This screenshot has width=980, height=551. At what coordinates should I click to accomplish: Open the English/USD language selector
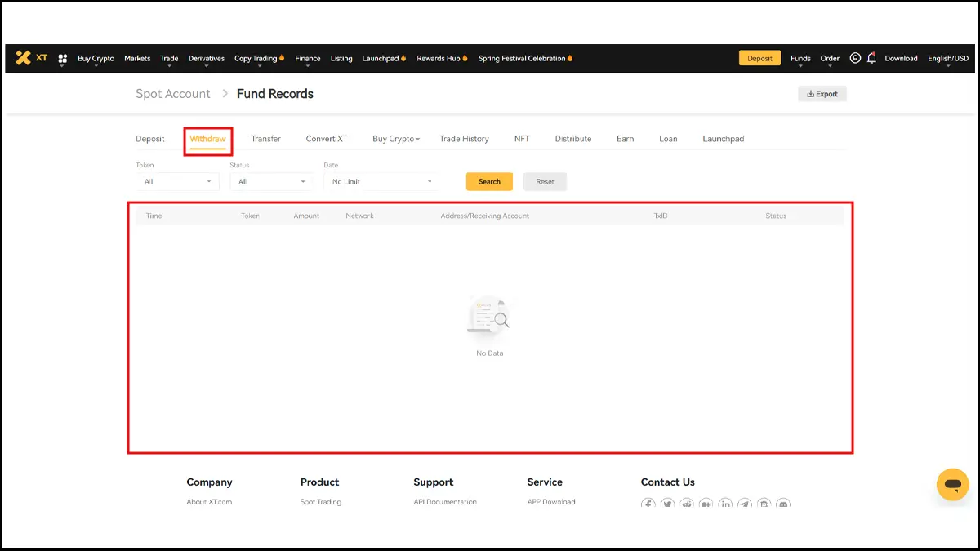(948, 58)
